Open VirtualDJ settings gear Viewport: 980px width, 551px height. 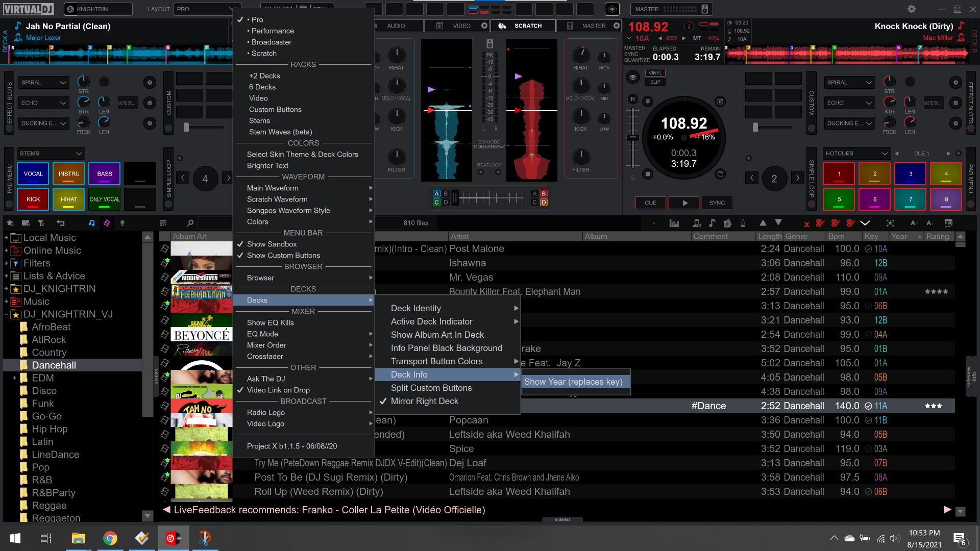tap(912, 9)
